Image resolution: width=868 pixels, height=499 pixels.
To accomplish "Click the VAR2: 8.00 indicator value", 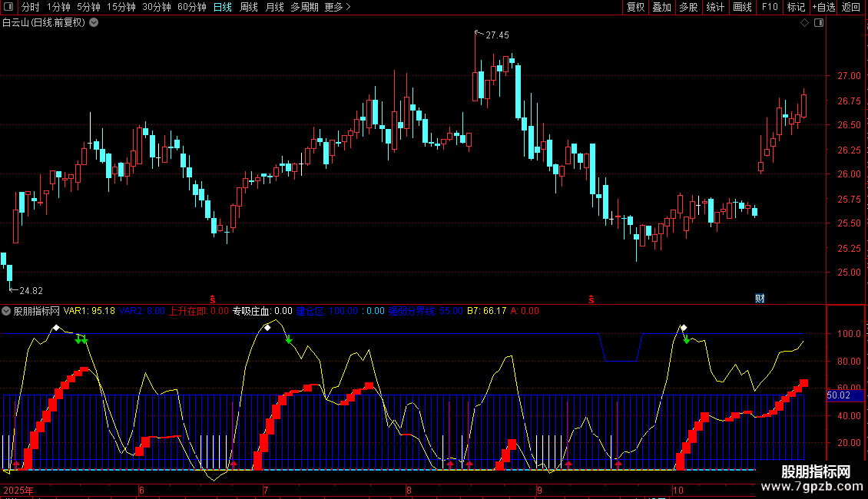I will (x=141, y=311).
